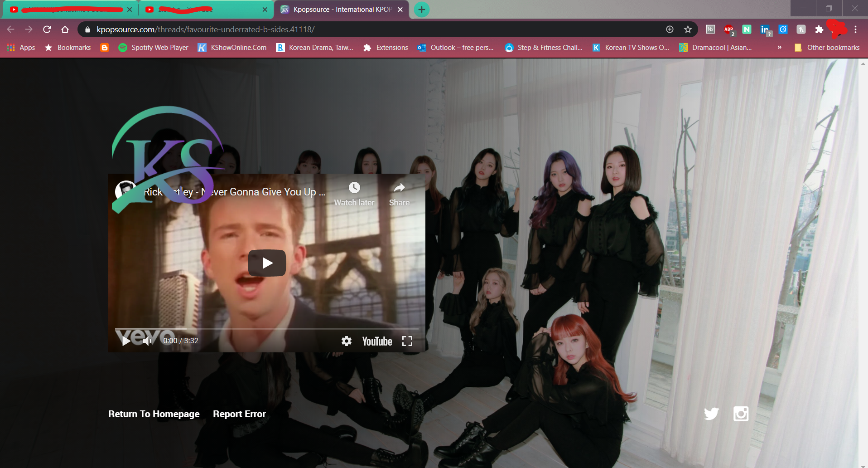Image resolution: width=868 pixels, height=468 pixels.
Task: Click Watch later on the video
Action: click(x=354, y=195)
